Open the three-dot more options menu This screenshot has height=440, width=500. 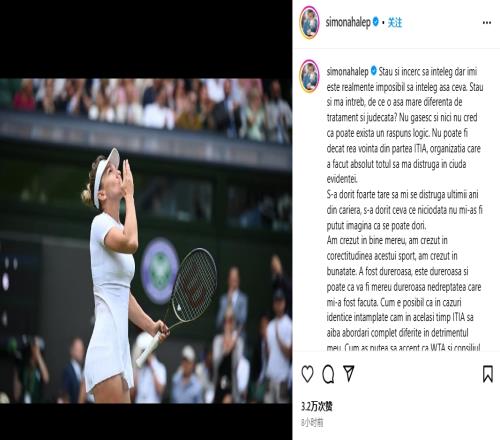pyautogui.click(x=487, y=23)
